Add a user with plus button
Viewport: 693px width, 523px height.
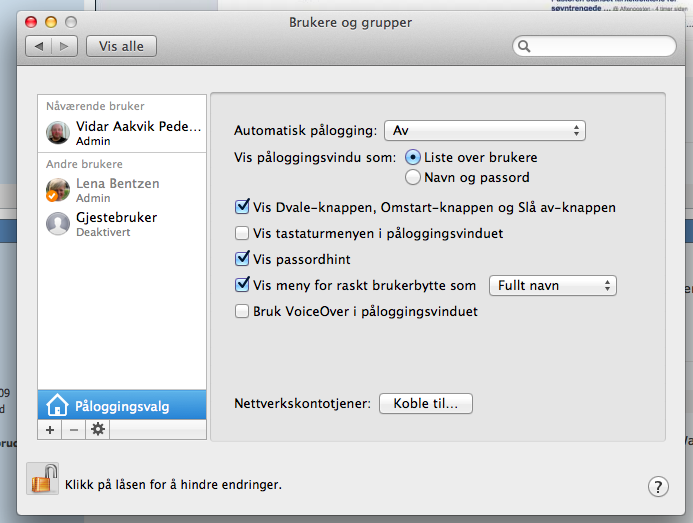click(x=50, y=430)
